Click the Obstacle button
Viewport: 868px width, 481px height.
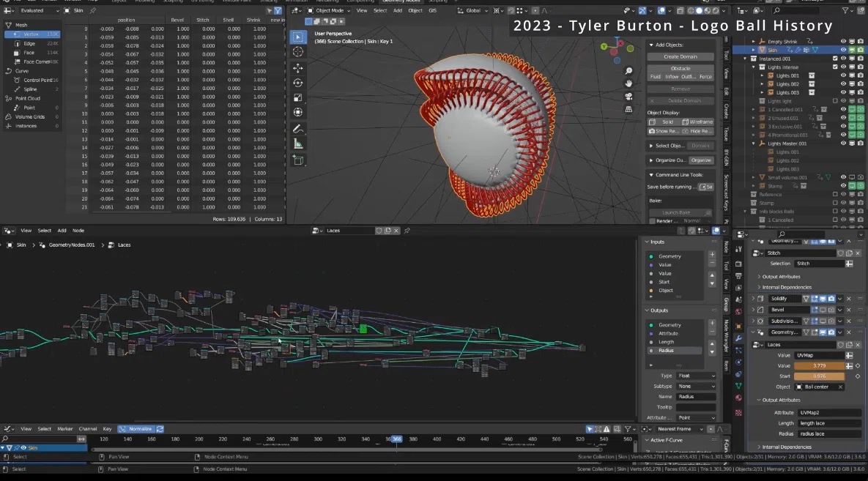pos(680,69)
